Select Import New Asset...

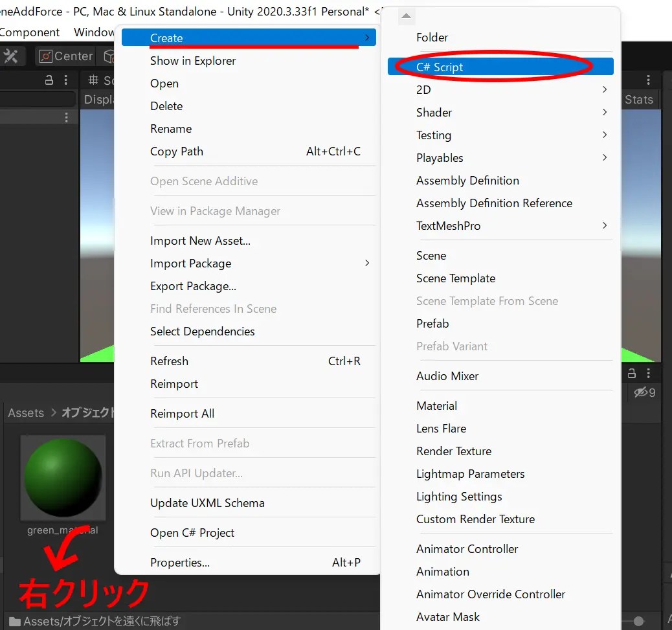[249, 241]
